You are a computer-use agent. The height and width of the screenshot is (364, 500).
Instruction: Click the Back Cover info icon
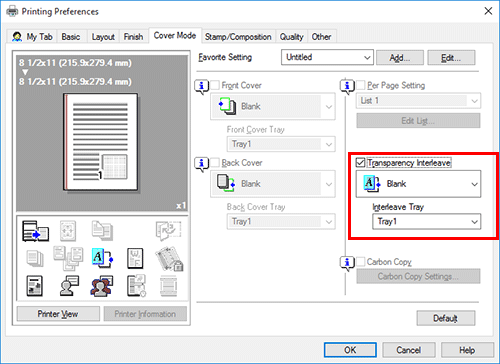[201, 164]
